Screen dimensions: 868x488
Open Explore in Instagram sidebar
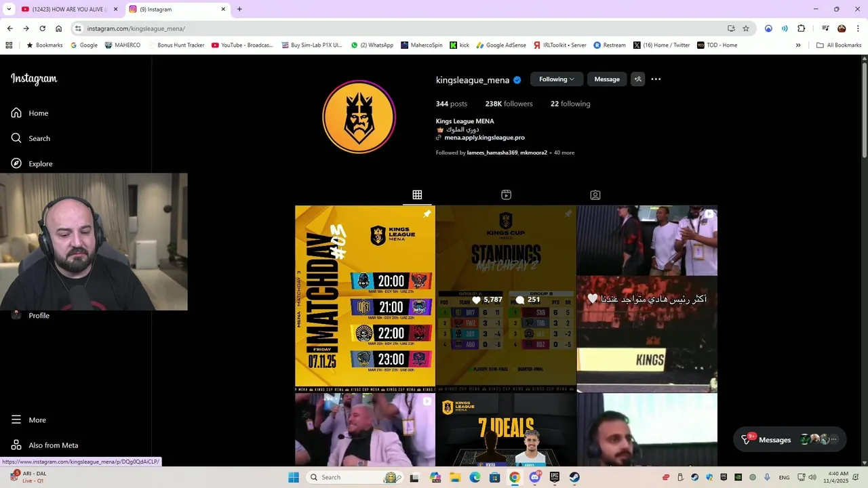tap(31, 163)
